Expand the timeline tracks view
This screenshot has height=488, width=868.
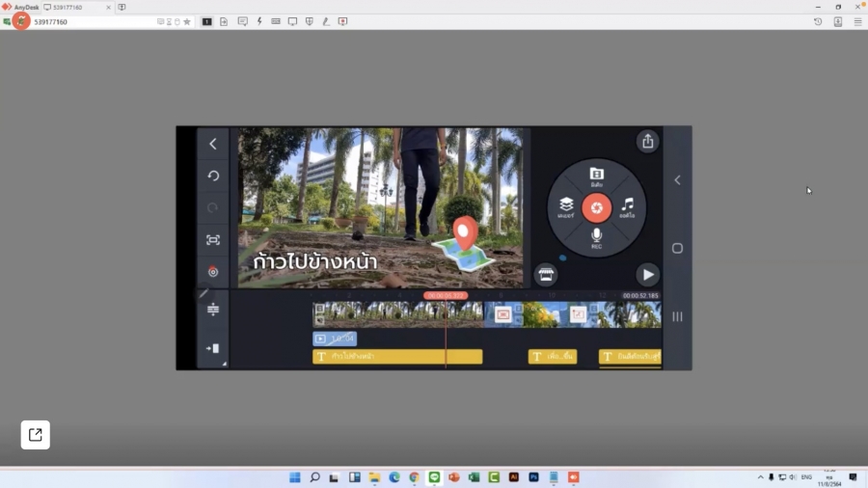tap(213, 310)
